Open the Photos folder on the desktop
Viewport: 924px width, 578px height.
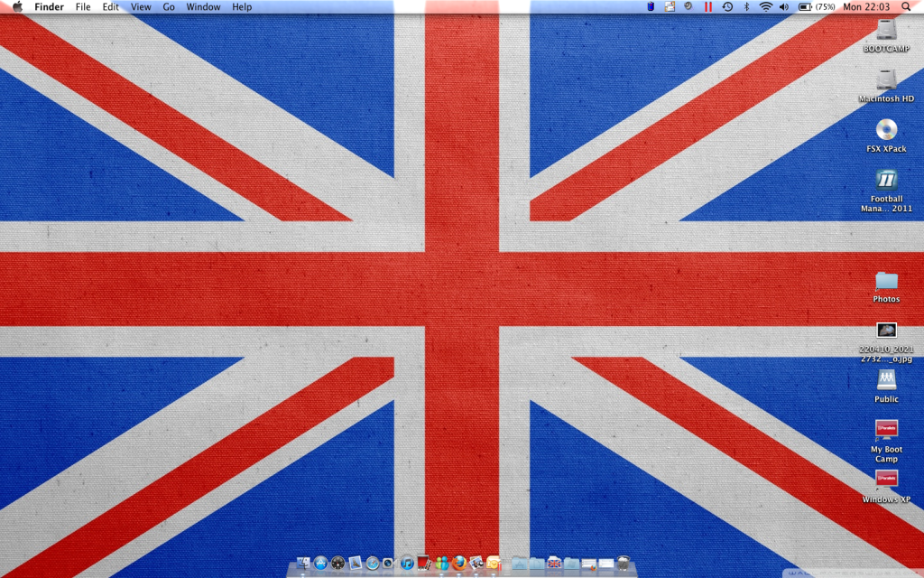tap(885, 280)
